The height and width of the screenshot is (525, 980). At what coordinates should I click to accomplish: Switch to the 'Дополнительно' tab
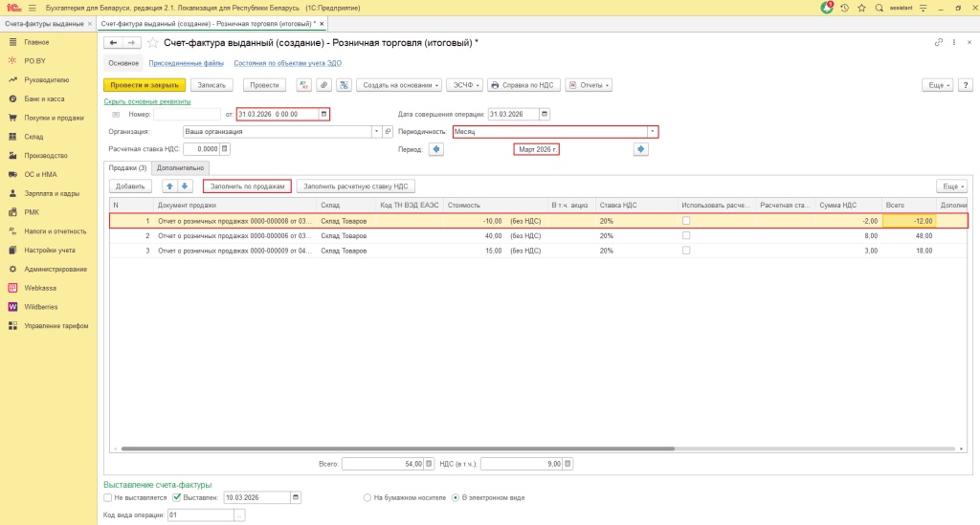point(182,168)
